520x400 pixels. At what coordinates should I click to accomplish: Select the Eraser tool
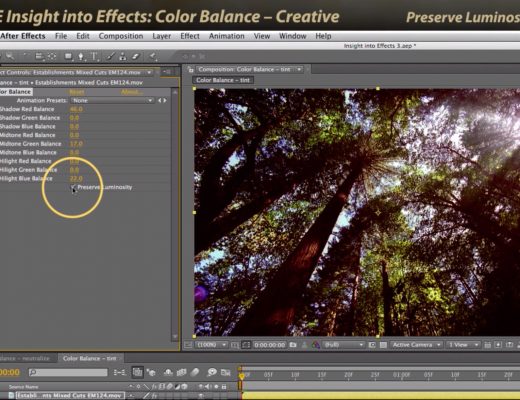coord(135,56)
